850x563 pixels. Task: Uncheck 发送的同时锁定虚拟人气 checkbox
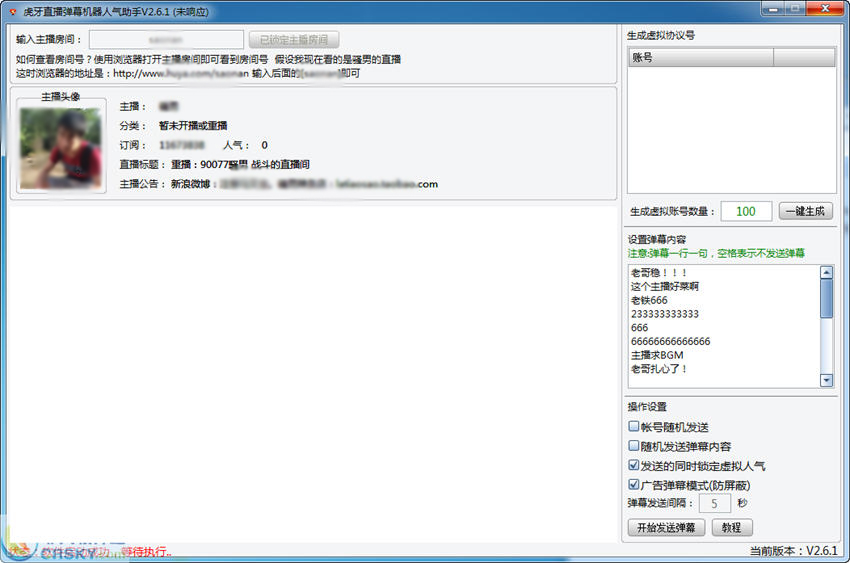click(633, 465)
